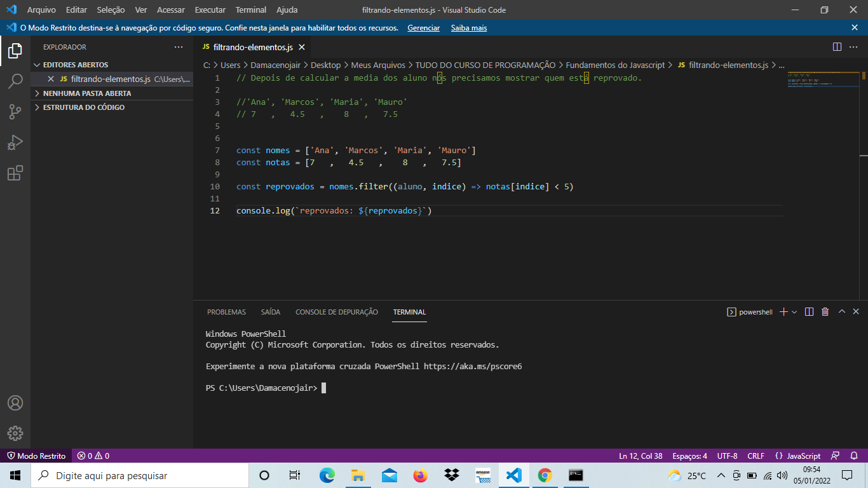Change indentation Espaços: 4 setting
The width and height of the screenshot is (868, 488).
point(689,456)
